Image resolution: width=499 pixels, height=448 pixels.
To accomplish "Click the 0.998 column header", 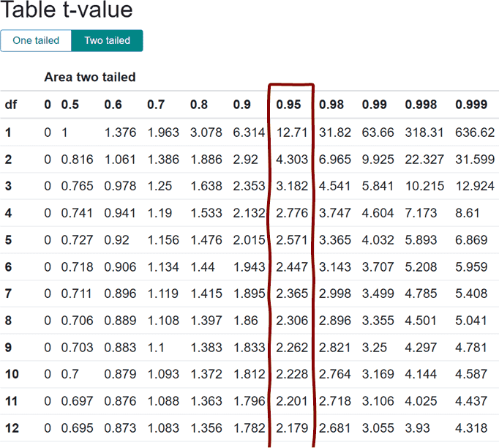I will [x=421, y=105].
